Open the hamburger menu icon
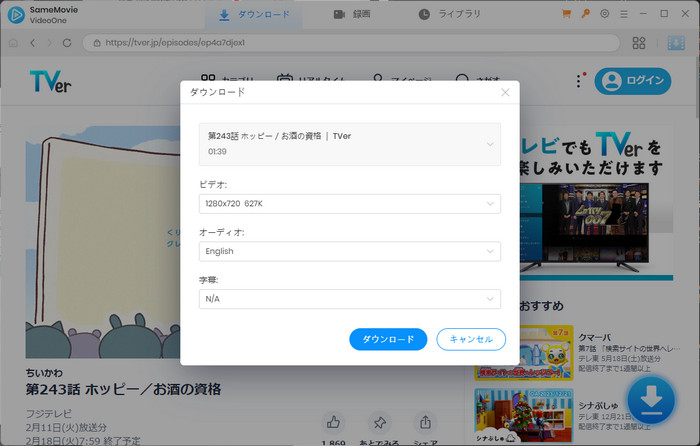This screenshot has height=446, width=700. click(624, 14)
